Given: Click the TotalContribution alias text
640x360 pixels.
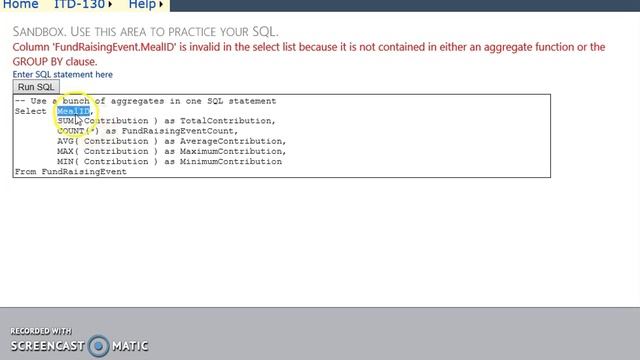Looking at the screenshot, I should coord(225,121).
